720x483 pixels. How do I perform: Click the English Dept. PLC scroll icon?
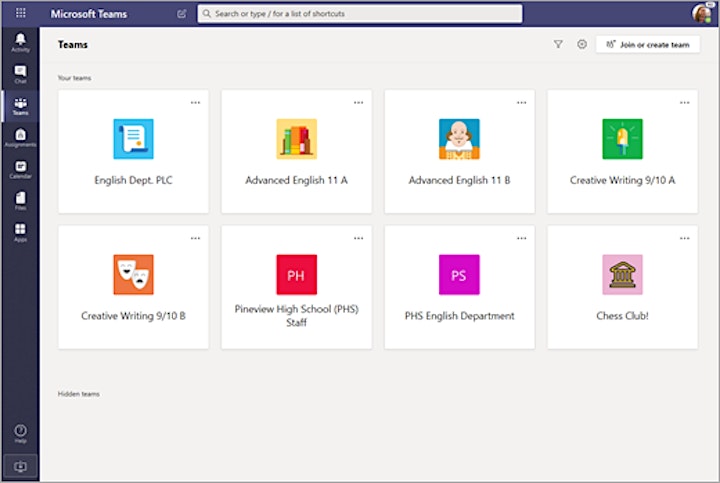(133, 139)
